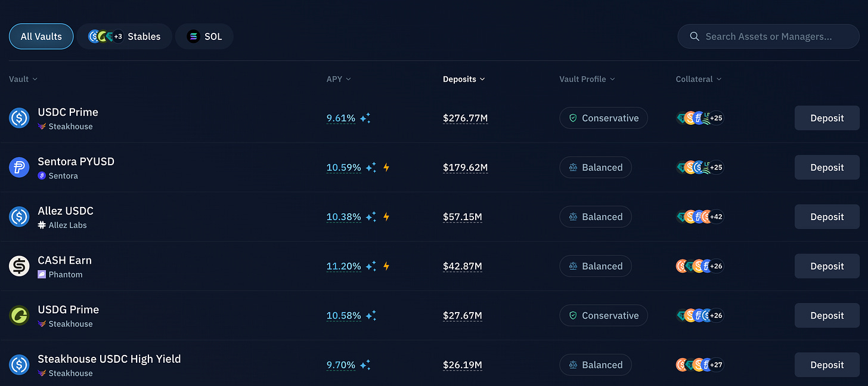This screenshot has width=868, height=386.
Task: Sort by the Deposits column header
Action: [x=464, y=79]
